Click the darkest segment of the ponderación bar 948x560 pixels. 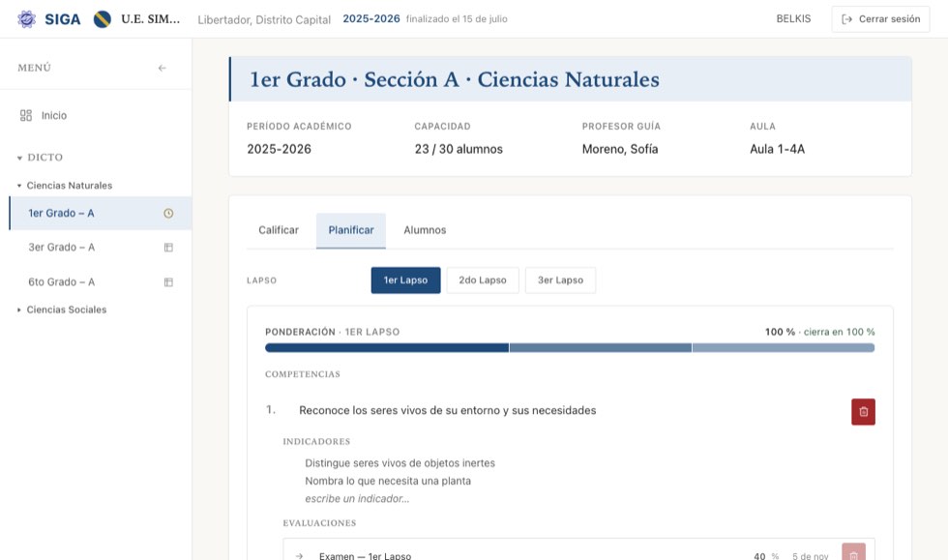(x=387, y=348)
